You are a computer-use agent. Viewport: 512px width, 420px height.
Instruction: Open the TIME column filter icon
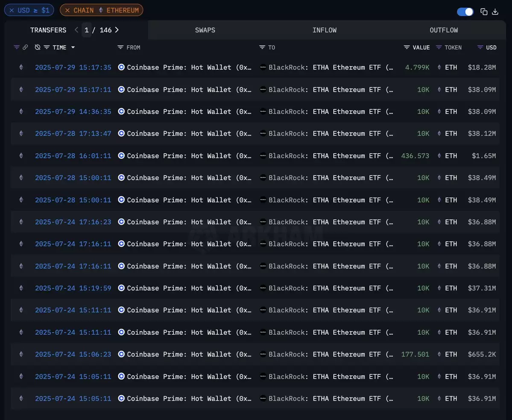click(x=47, y=47)
